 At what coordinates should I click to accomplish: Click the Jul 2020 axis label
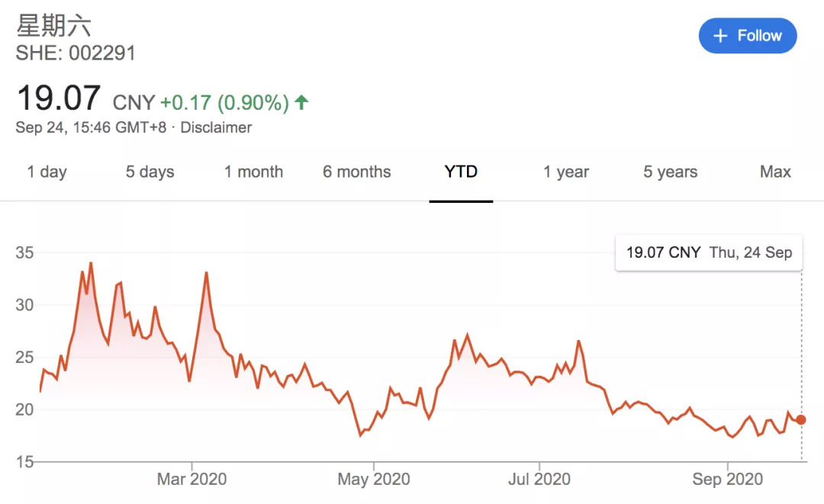coord(539,480)
